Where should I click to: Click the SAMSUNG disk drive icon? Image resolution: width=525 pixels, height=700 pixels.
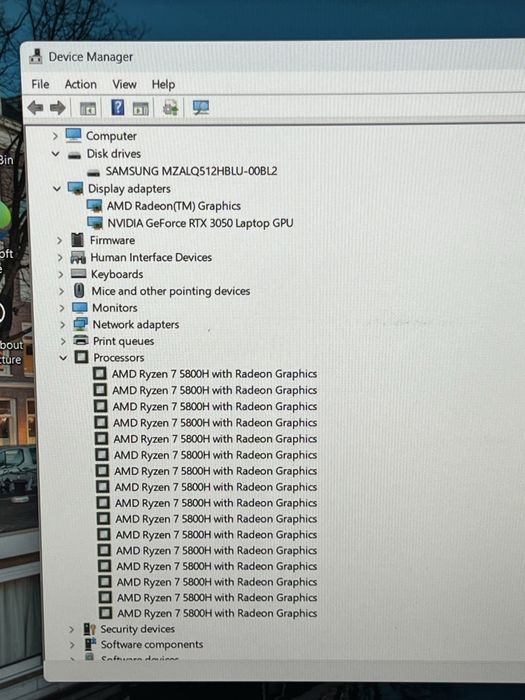pyautogui.click(x=93, y=172)
